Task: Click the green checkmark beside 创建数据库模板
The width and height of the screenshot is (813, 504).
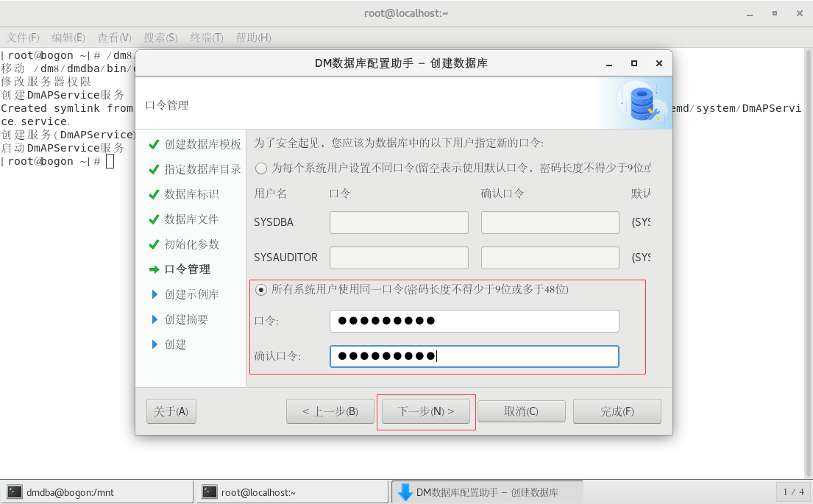Action: (x=154, y=144)
